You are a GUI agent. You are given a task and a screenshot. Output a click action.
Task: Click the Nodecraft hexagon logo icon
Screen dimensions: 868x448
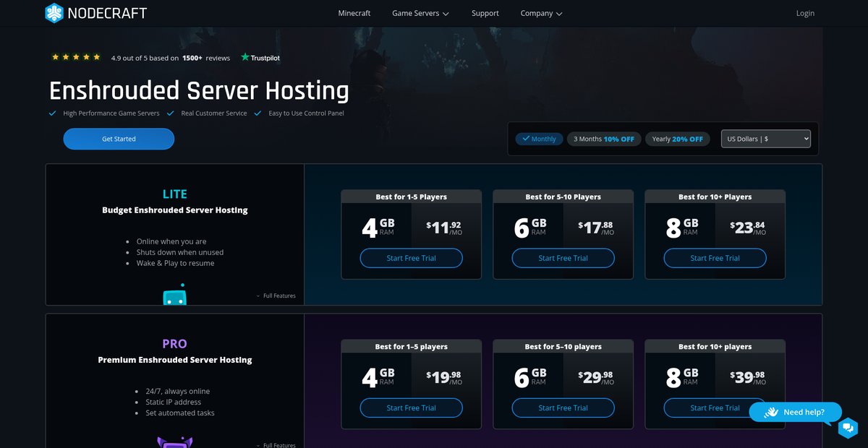[54, 13]
